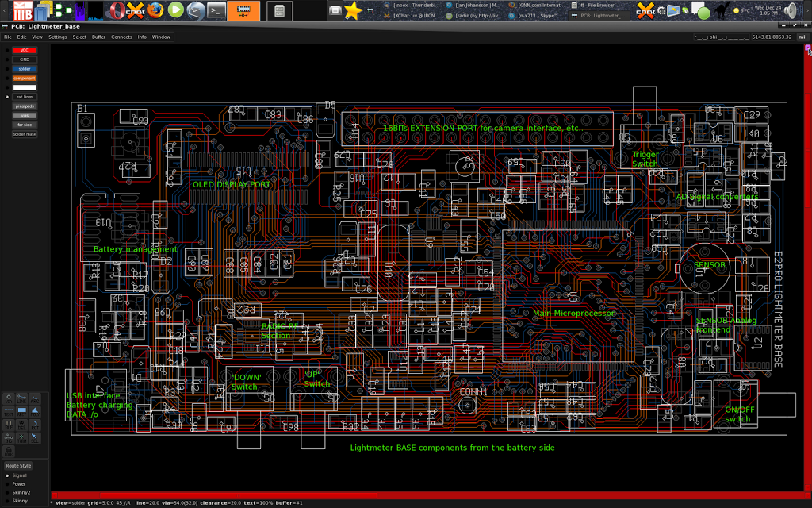The image size is (812, 508).
Task: Toggle the solder mask layer button
Action: click(x=25, y=134)
